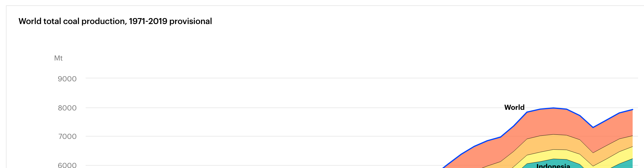Click the highest peak of the blue World line
The height and width of the screenshot is (168, 644).
click(553, 108)
